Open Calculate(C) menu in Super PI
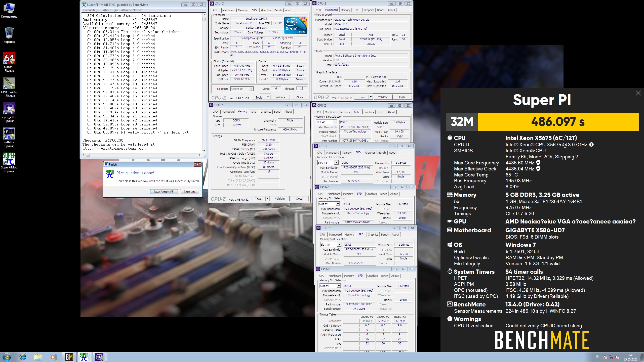The height and width of the screenshot is (362, 644). tap(91, 10)
